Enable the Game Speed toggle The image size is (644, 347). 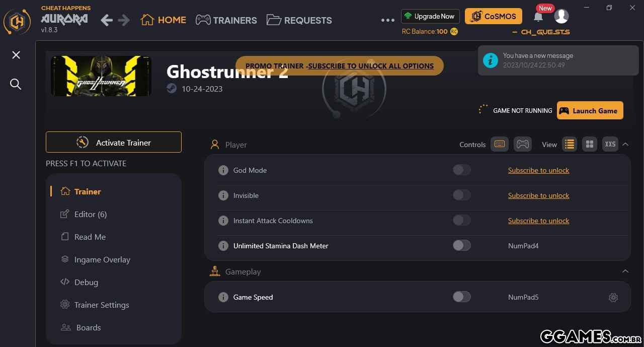click(462, 297)
